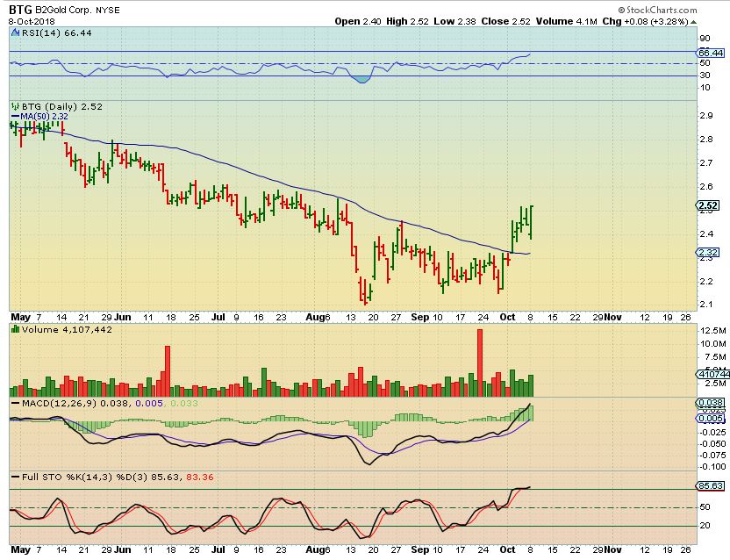Image resolution: width=730 pixels, height=560 pixels.
Task: Click the Sep label on price chart axis
Action: coord(420,317)
